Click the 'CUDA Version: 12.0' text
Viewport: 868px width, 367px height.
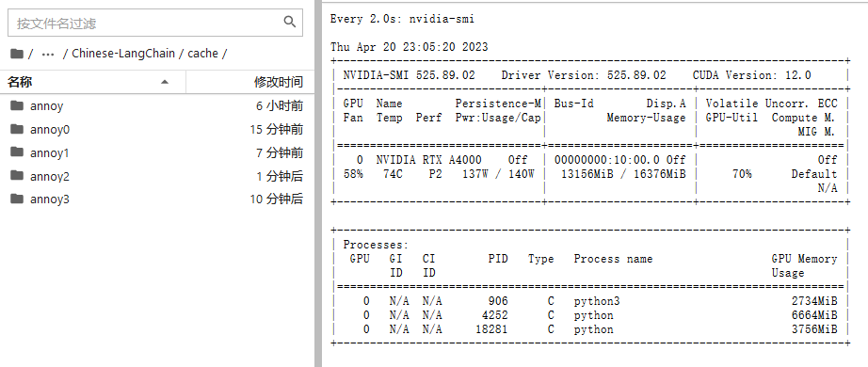752,75
